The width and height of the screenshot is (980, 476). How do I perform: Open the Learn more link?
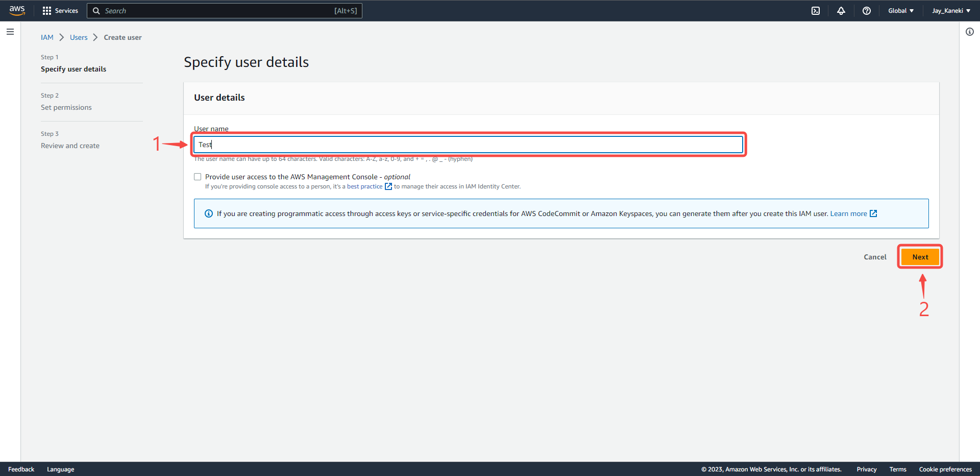(x=848, y=213)
